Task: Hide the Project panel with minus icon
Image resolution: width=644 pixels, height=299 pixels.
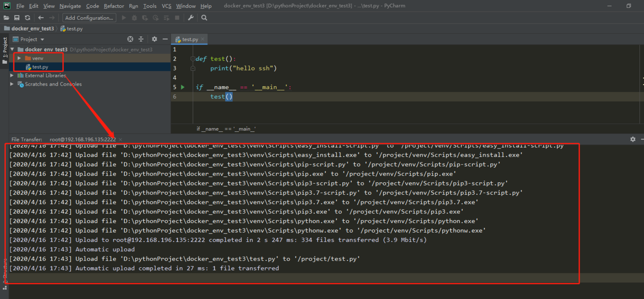Action: [x=165, y=39]
